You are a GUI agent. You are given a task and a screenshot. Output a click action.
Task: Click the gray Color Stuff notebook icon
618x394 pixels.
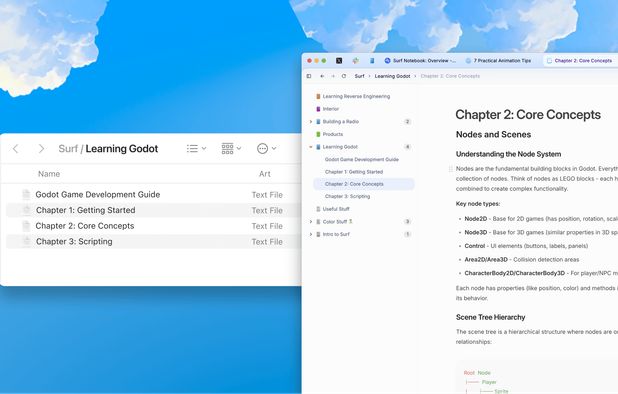[318, 221]
